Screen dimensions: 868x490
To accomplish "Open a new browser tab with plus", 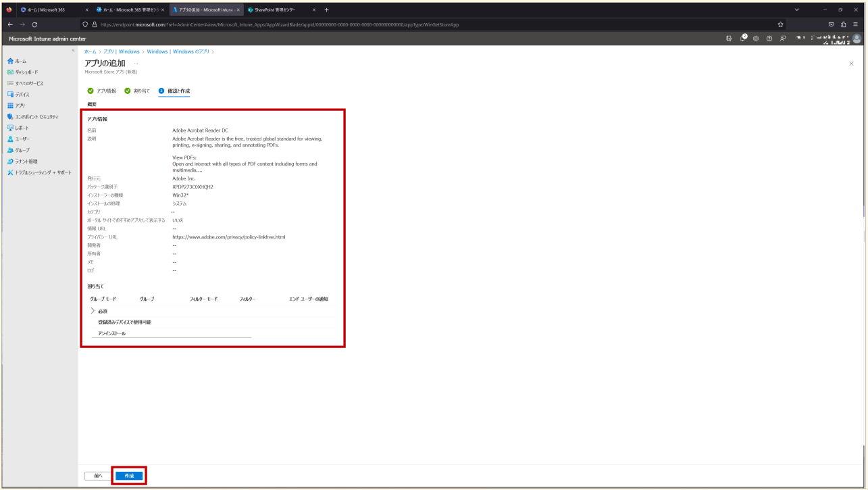I will pos(327,9).
